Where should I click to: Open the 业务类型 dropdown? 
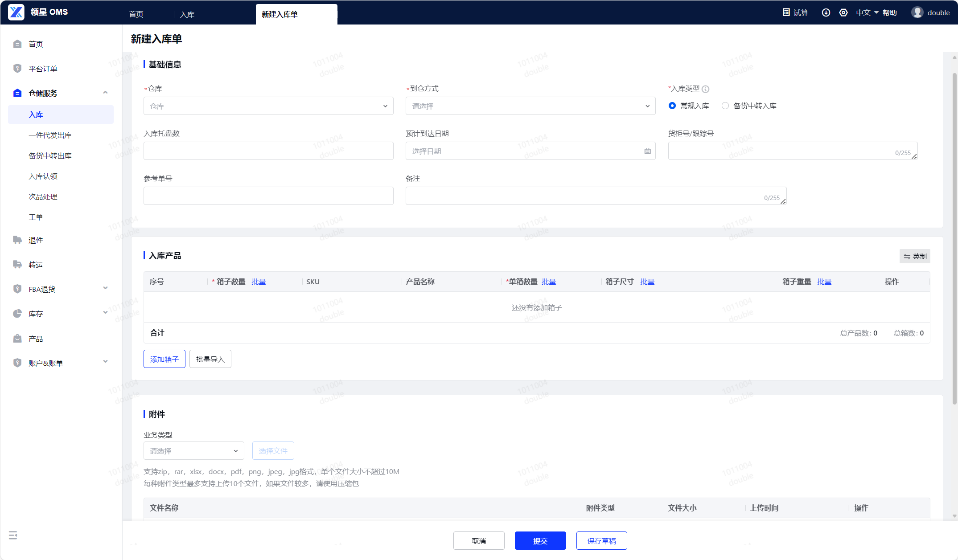click(x=194, y=451)
